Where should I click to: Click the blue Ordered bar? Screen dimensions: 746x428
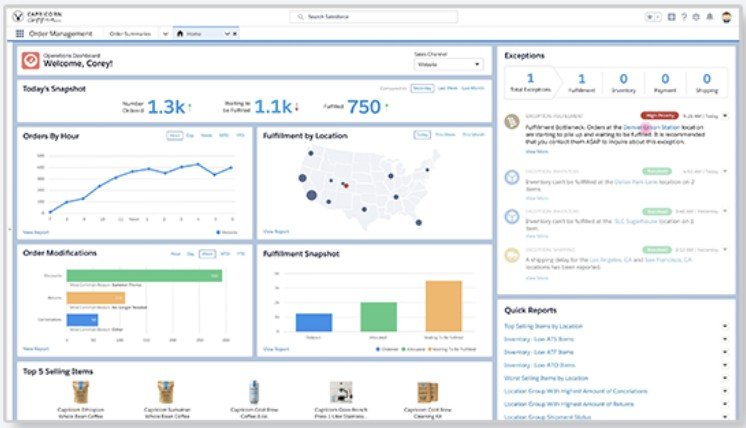314,322
